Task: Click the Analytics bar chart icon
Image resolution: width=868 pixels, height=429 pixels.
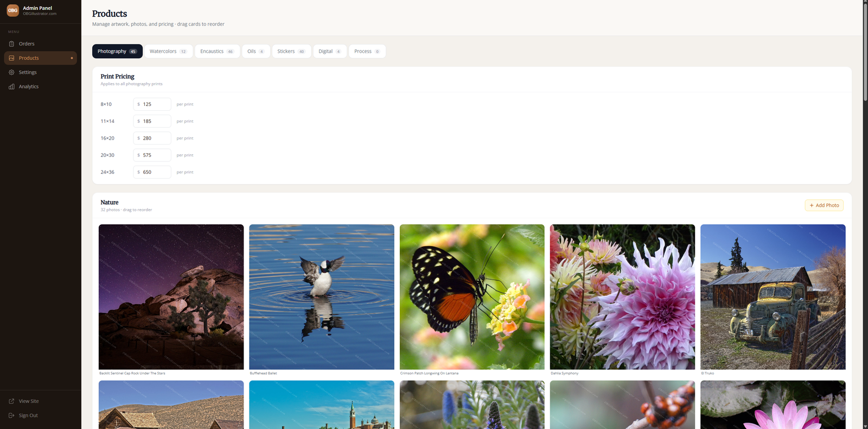Action: 11,86
